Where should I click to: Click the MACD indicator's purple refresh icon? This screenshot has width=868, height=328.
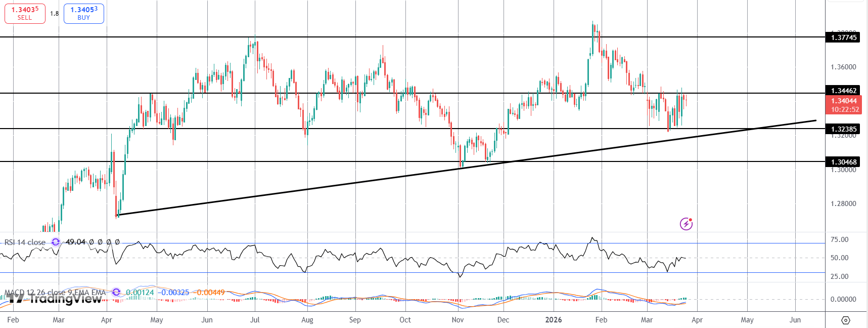(116, 292)
